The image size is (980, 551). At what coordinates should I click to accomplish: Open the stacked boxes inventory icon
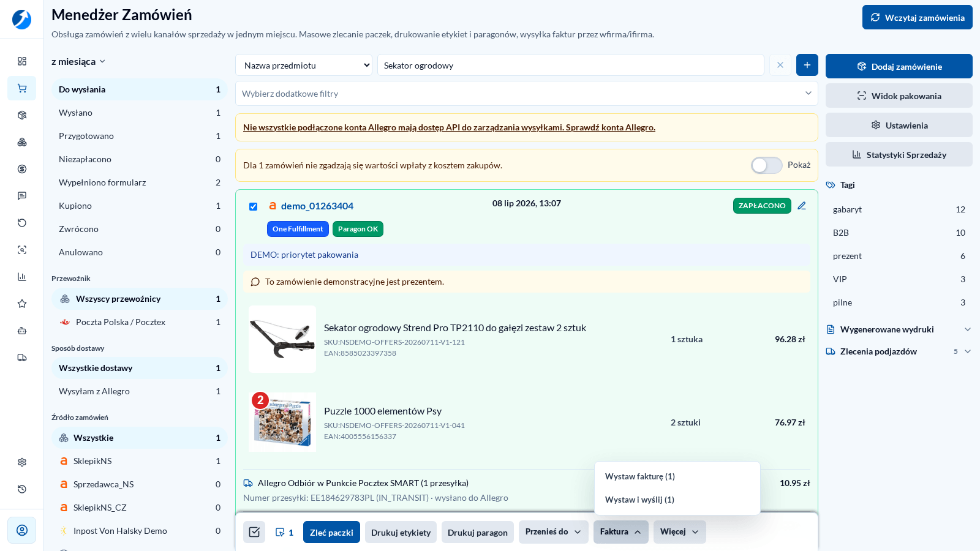(x=22, y=142)
